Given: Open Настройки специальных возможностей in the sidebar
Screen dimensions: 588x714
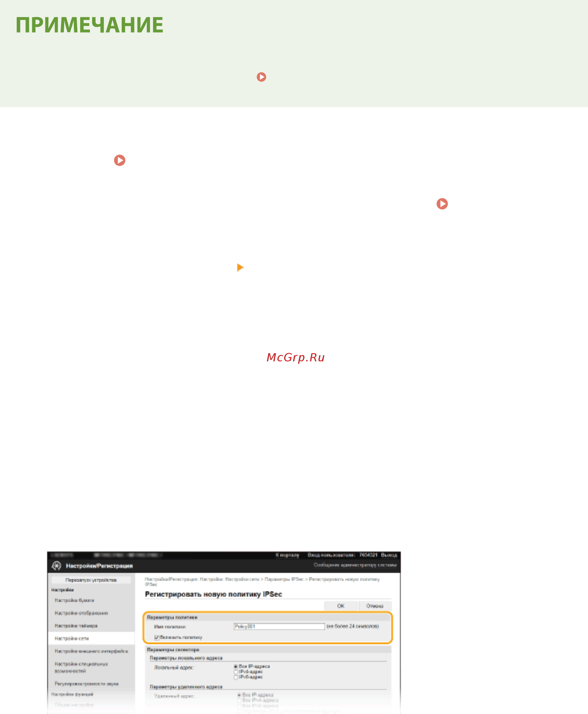Looking at the screenshot, I should tap(81, 668).
